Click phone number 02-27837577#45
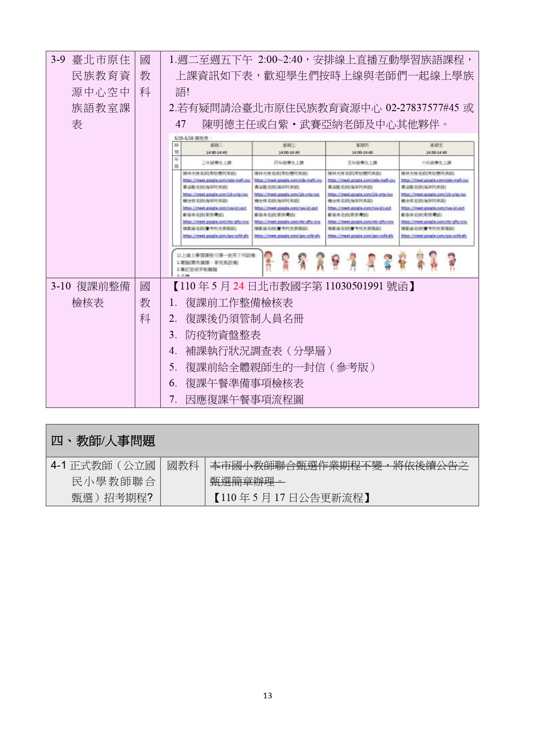Viewport: 535px width, 756px height. point(422,108)
